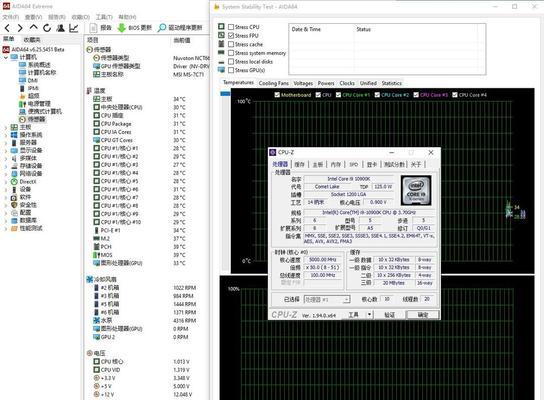544x400 pixels.
Task: Uncheck the Stress FPU checkbox
Action: (x=231, y=35)
